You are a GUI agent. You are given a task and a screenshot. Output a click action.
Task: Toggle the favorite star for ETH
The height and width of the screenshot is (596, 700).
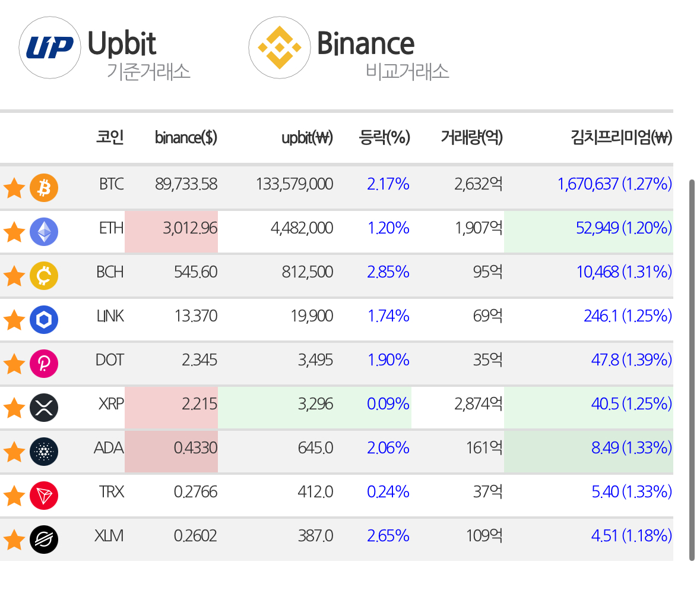pos(14,232)
